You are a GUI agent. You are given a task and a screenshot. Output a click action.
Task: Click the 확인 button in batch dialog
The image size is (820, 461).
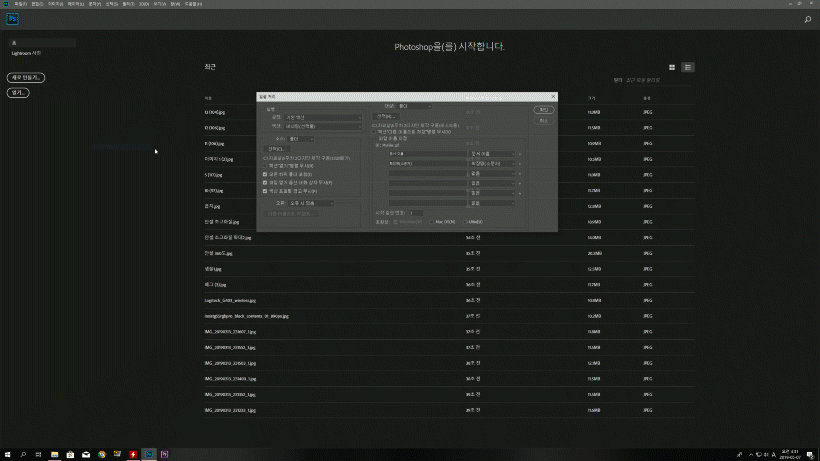[x=544, y=110]
